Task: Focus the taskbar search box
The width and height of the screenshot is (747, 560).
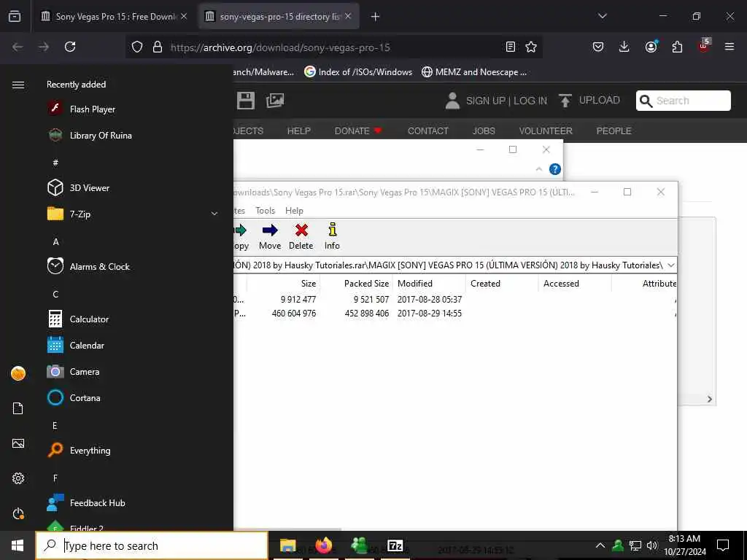Action: coord(152,545)
